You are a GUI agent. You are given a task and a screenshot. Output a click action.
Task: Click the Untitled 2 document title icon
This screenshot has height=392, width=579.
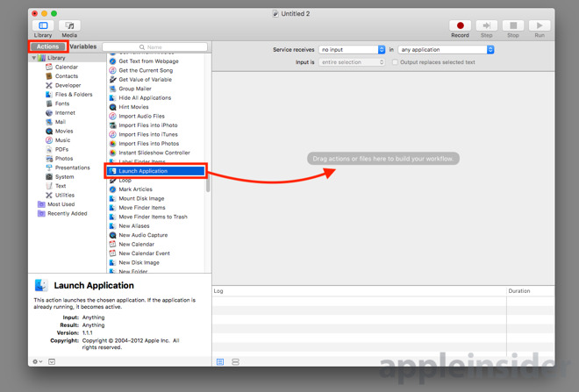tap(275, 14)
